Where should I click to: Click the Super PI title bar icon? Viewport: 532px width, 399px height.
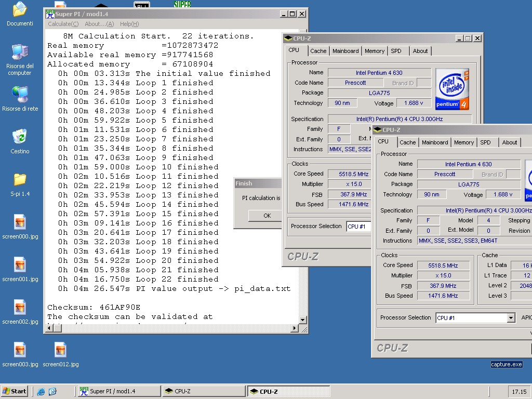(50, 14)
